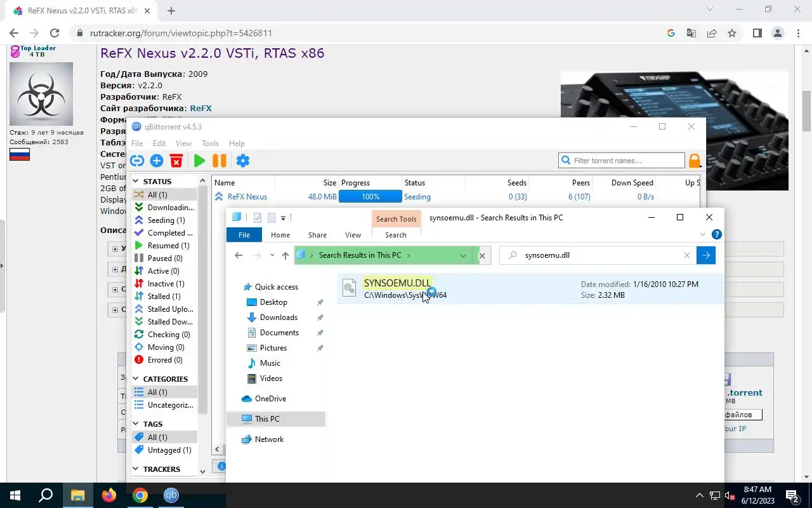Click the Chrome reload page icon
This screenshot has width=812, height=508.
coord(55,33)
